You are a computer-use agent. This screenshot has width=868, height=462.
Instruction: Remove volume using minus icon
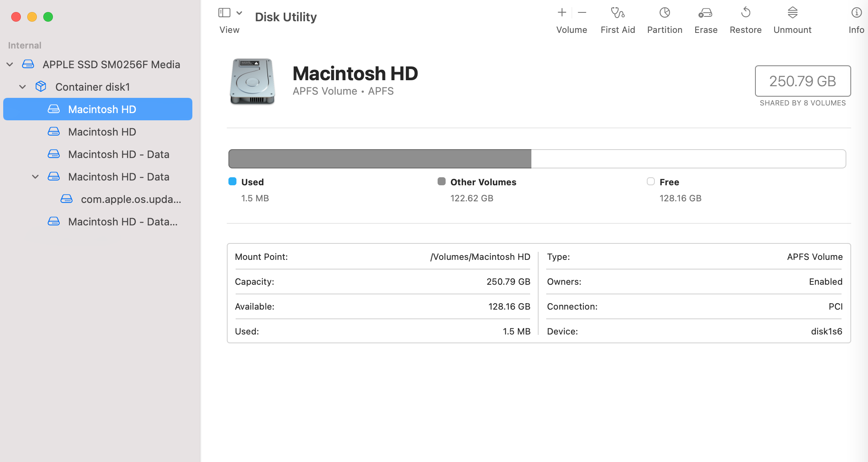(x=582, y=13)
